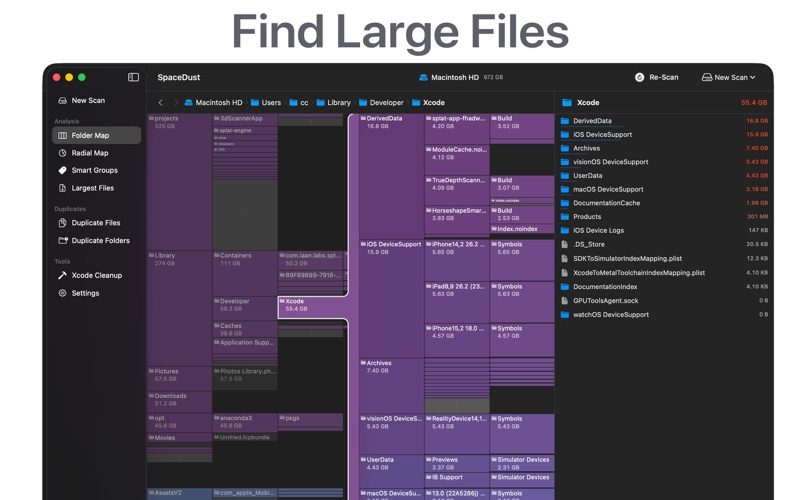Select iOS Device Logs list row
This screenshot has height=500, width=800.
point(664,231)
